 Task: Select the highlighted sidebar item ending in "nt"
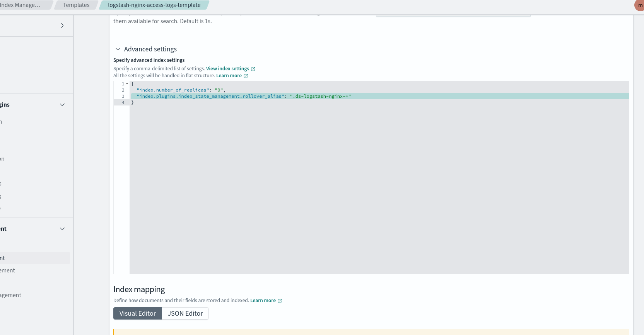[x=35, y=258]
